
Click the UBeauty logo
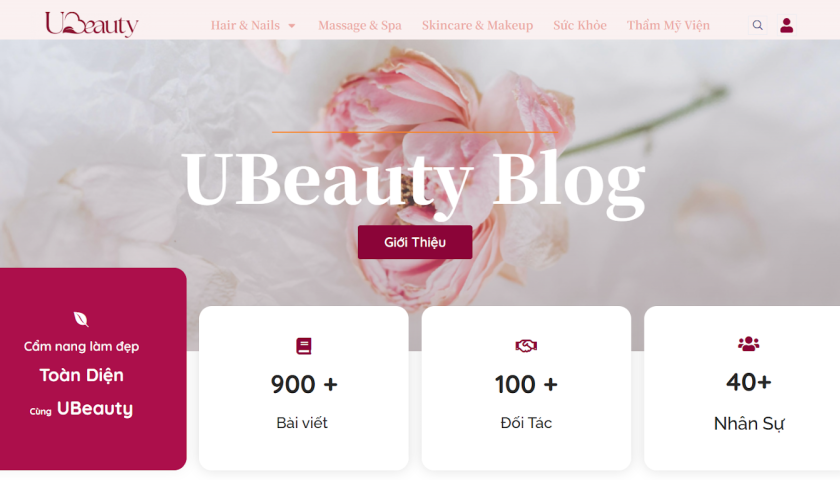[92, 24]
